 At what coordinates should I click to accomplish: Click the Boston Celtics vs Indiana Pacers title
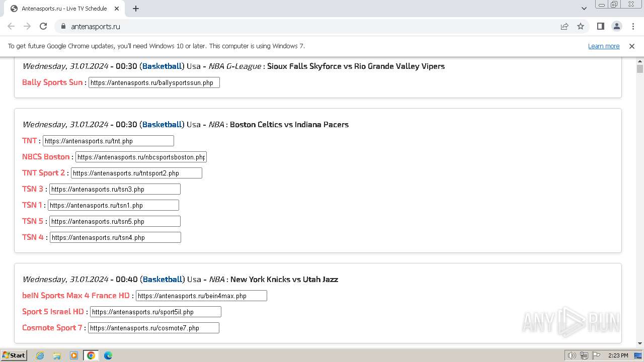pos(289,125)
